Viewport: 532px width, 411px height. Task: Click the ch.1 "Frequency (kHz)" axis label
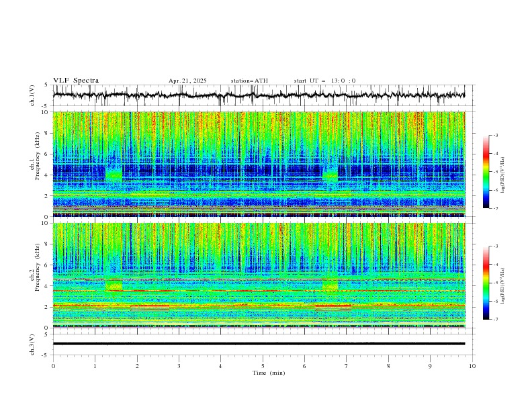point(37,156)
